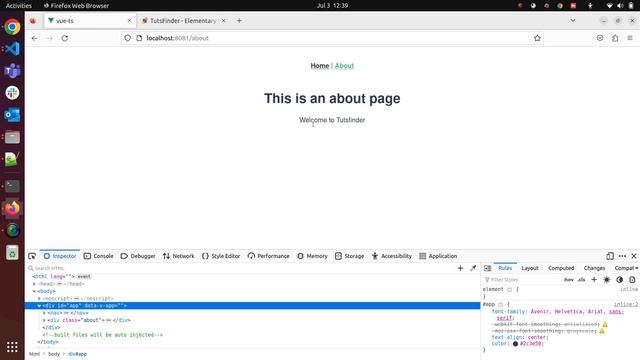Add a new CSS rule with plus icon
The image size is (640, 360).
[x=594, y=280]
